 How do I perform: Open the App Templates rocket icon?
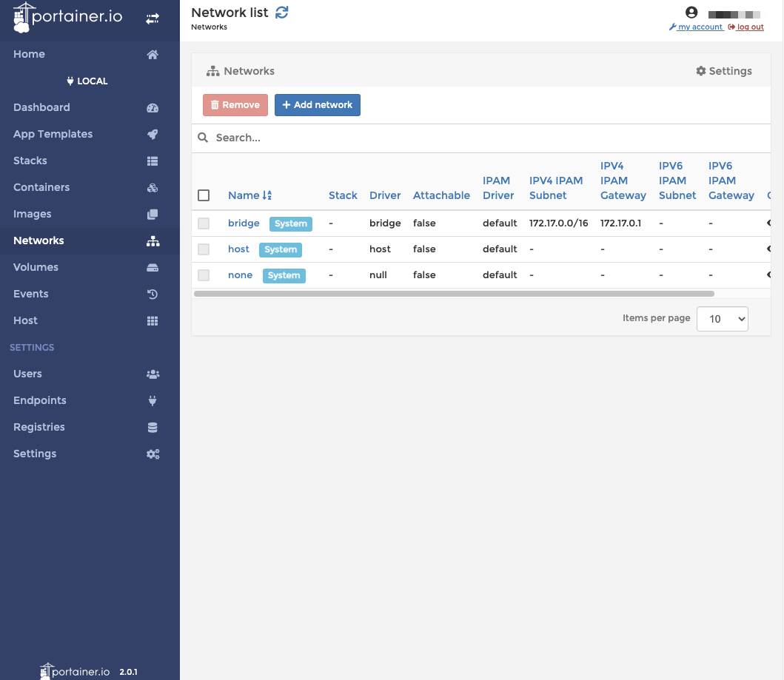[153, 134]
